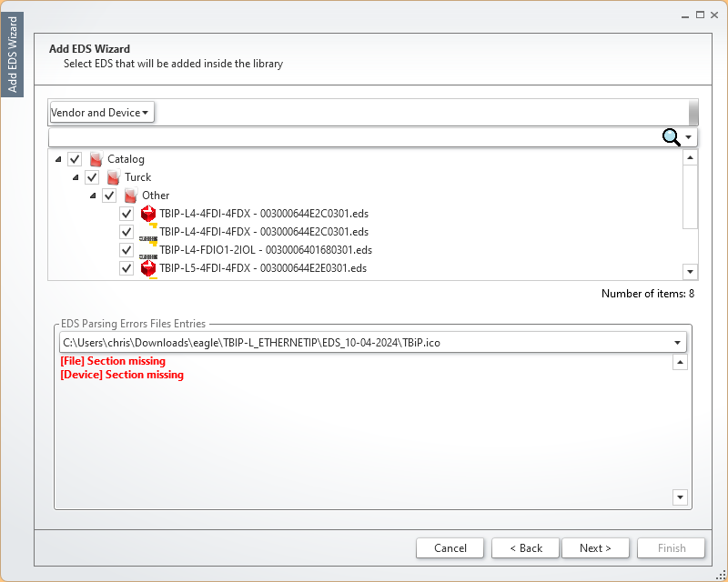Open the Vendor and Device dropdown

102,113
